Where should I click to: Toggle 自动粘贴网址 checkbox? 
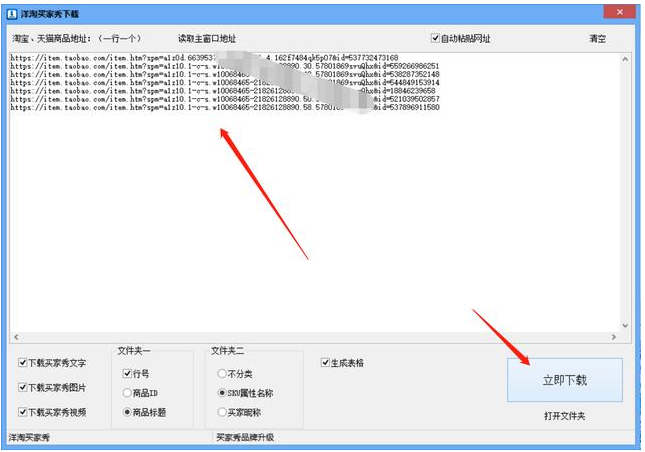435,38
